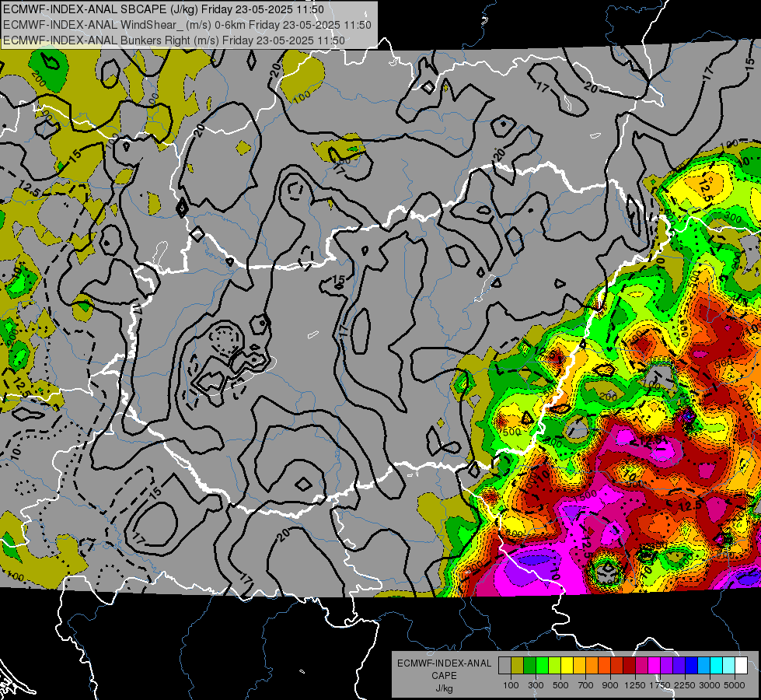Image resolution: width=761 pixels, height=700 pixels.
Task: Click the bright green legend swatch
Action: pyautogui.click(x=542, y=666)
